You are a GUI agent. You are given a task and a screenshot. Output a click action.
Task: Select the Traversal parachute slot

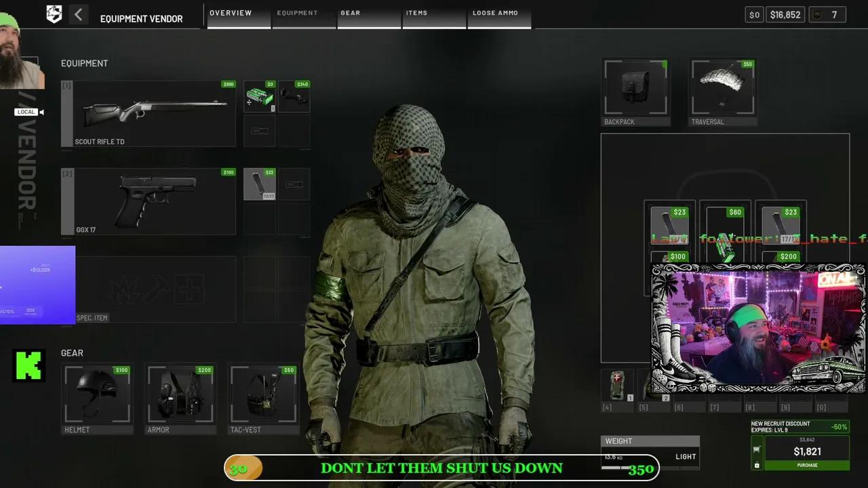click(723, 92)
